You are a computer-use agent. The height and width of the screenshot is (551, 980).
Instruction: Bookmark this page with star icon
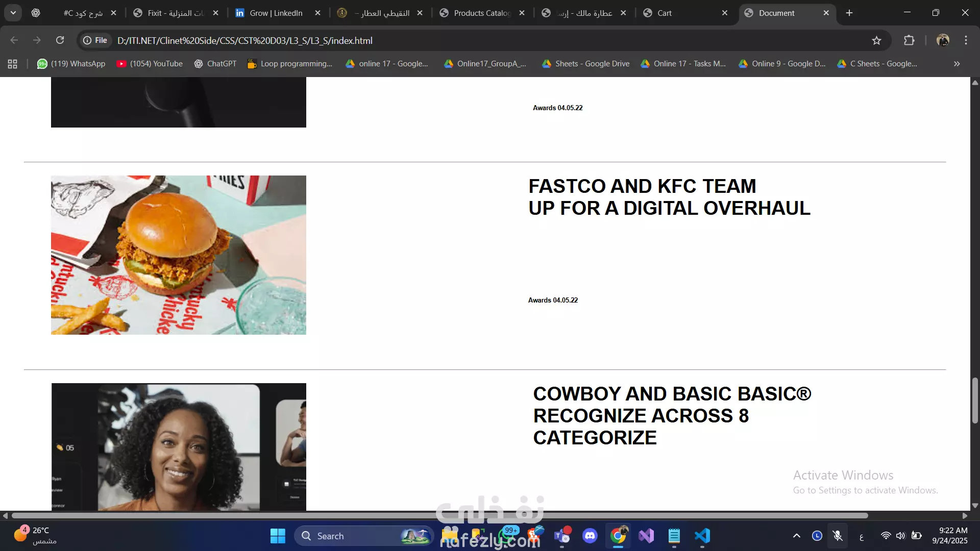[876, 40]
